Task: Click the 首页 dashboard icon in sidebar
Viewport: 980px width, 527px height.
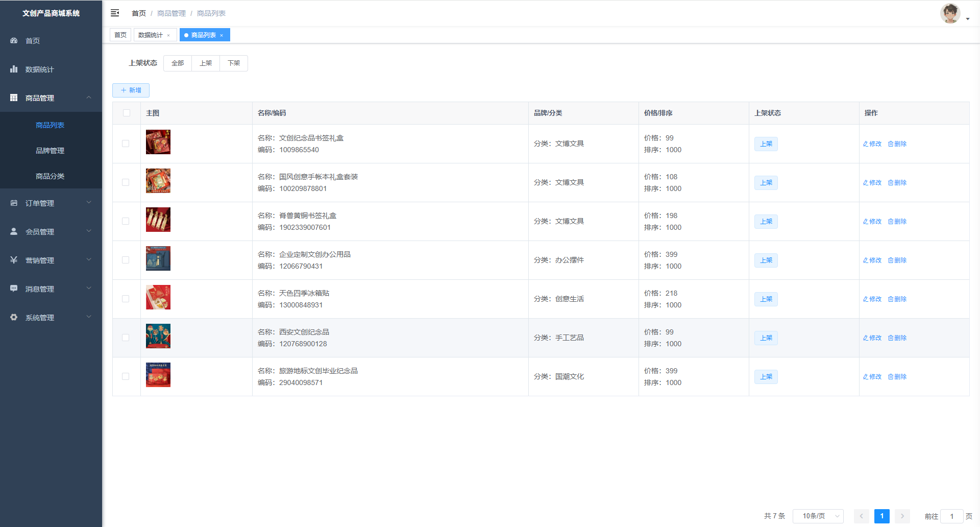Action: (14, 40)
